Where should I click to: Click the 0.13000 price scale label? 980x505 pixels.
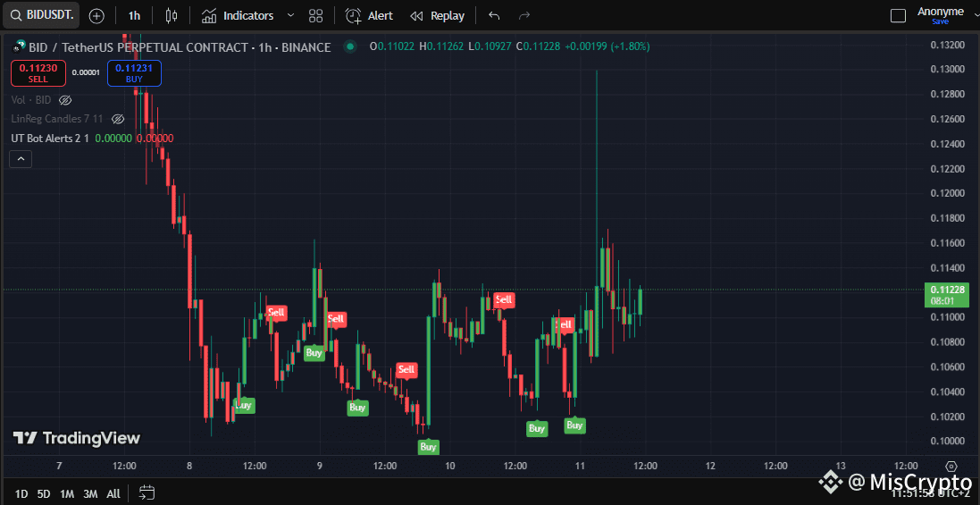(x=946, y=70)
